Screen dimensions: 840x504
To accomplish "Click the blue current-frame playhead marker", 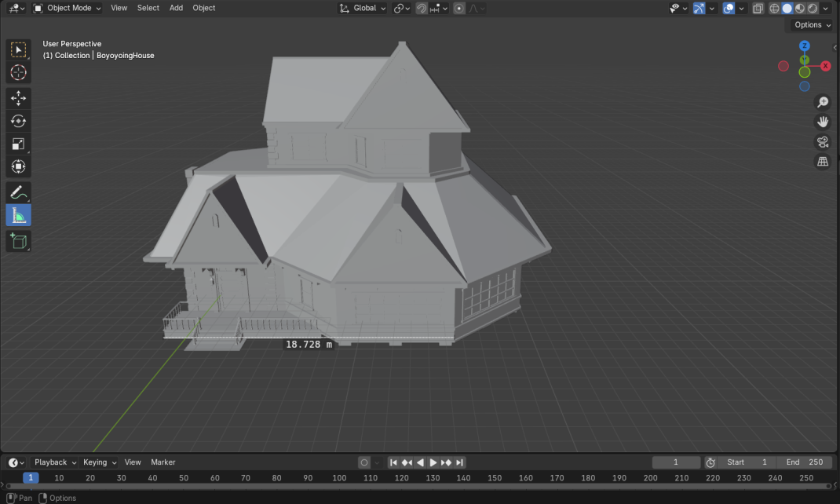I will tap(31, 478).
